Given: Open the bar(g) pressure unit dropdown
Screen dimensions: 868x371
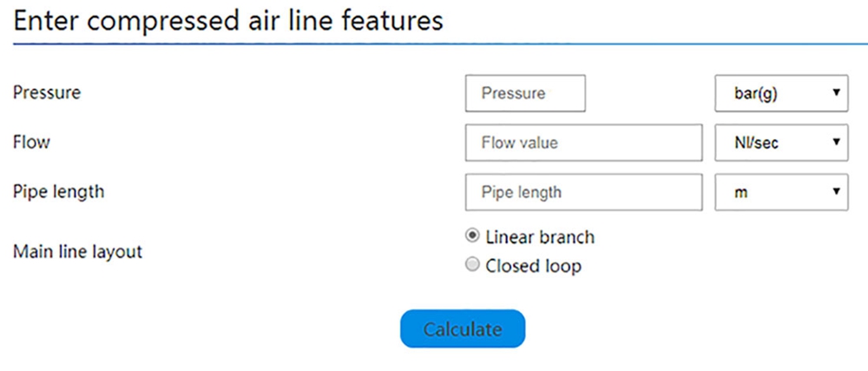Looking at the screenshot, I should click(x=780, y=93).
